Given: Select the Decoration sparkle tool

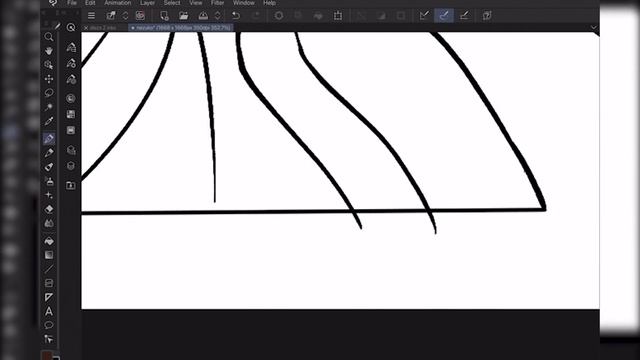Looking at the screenshot, I should (49, 195).
